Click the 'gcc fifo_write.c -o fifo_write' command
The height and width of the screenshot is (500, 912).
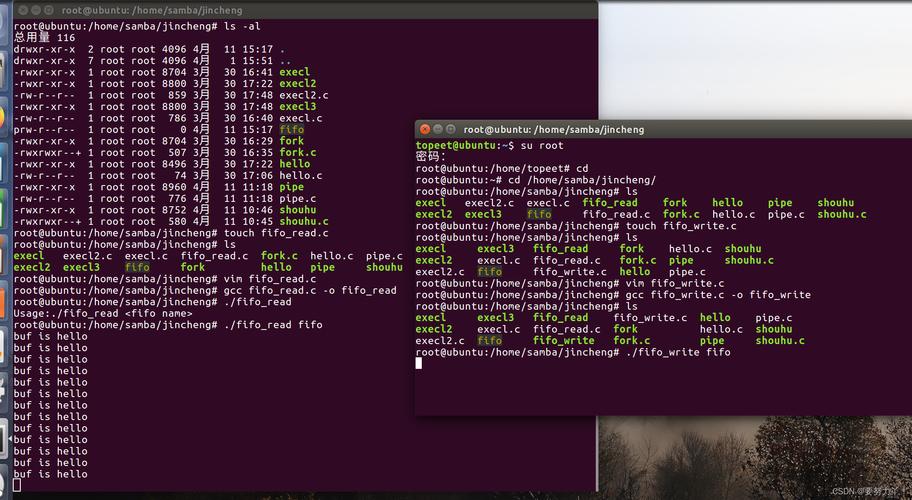tap(718, 295)
